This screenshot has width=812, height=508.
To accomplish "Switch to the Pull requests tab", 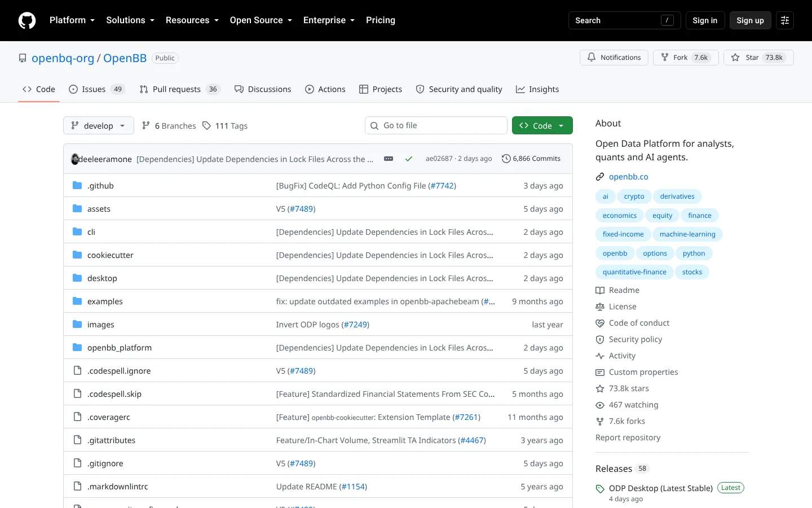I will pyautogui.click(x=180, y=89).
